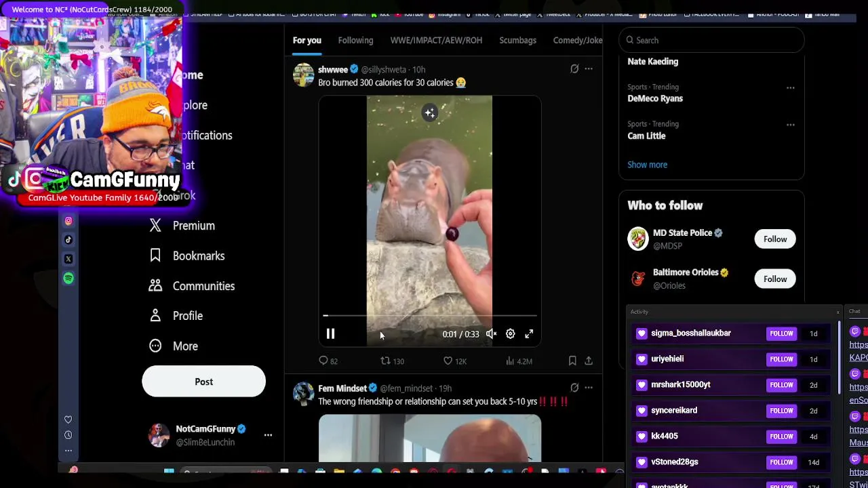Image resolution: width=868 pixels, height=488 pixels.
Task: Close the Activity panel
Action: pyautogui.click(x=837, y=312)
